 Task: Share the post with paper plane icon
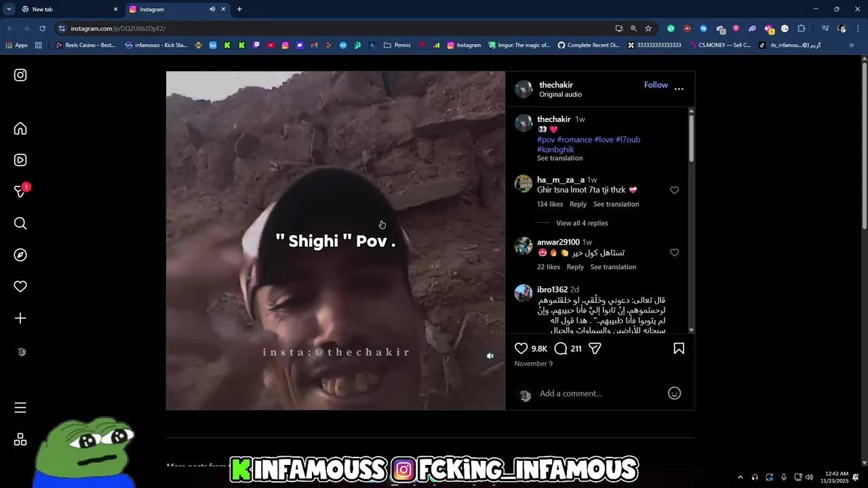coord(595,348)
